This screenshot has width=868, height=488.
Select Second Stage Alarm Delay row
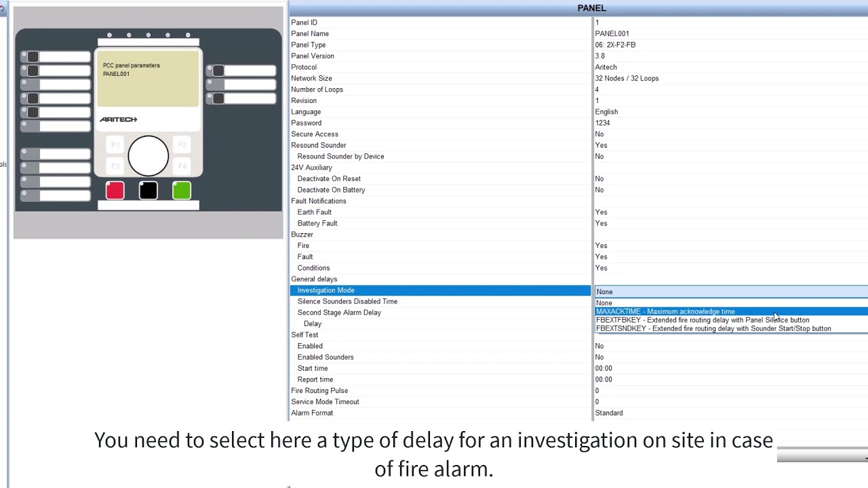[x=440, y=313]
